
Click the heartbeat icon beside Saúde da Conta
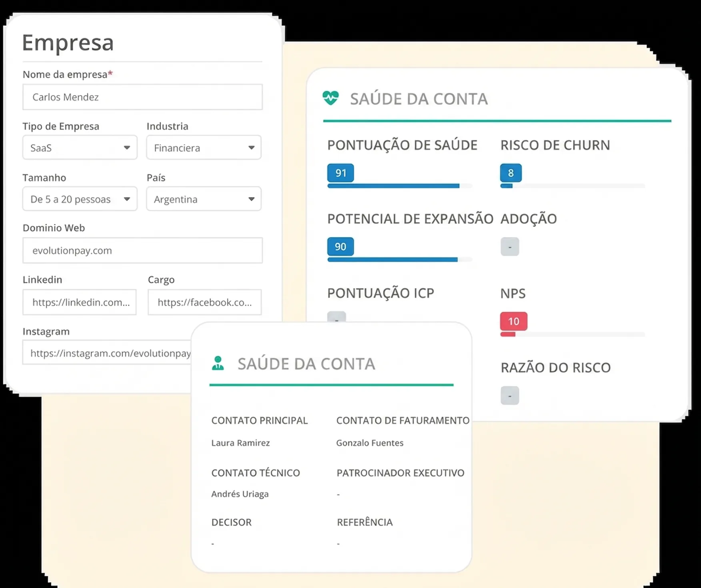[330, 98]
